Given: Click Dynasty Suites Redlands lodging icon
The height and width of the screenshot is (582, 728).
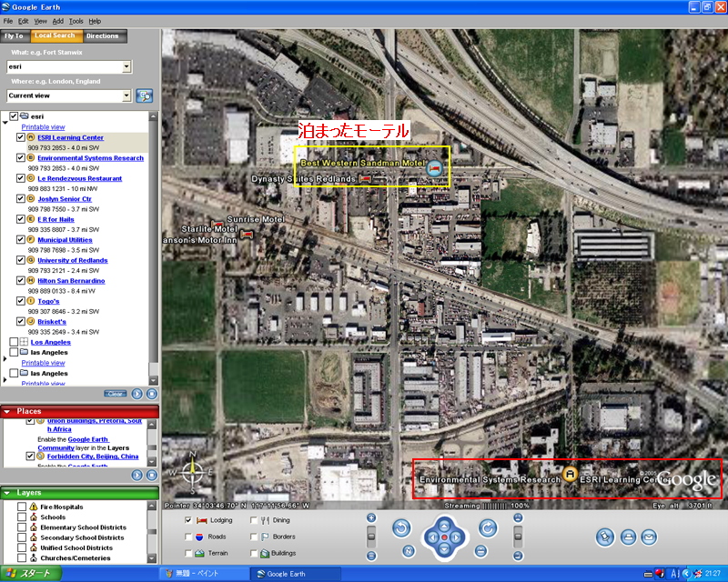Looking at the screenshot, I should (x=366, y=178).
